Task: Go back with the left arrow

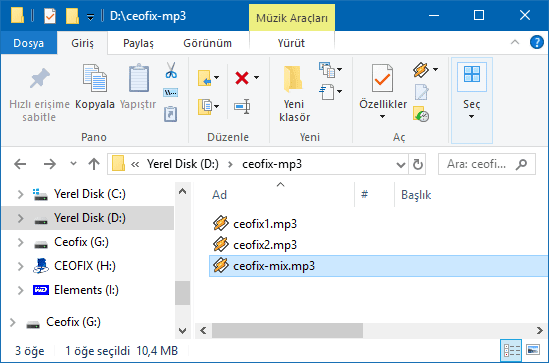Action: coord(20,164)
